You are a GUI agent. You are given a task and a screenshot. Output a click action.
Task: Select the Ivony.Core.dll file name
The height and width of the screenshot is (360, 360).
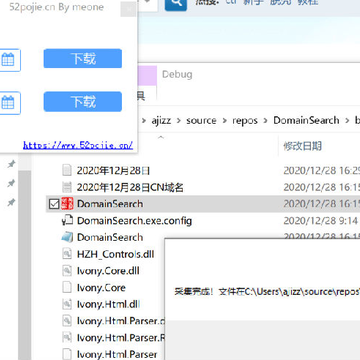point(108,271)
